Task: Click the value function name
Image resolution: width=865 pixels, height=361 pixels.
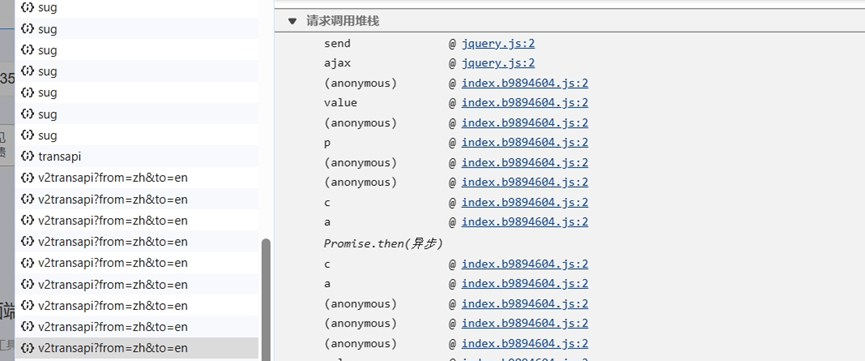Action: pyautogui.click(x=340, y=103)
